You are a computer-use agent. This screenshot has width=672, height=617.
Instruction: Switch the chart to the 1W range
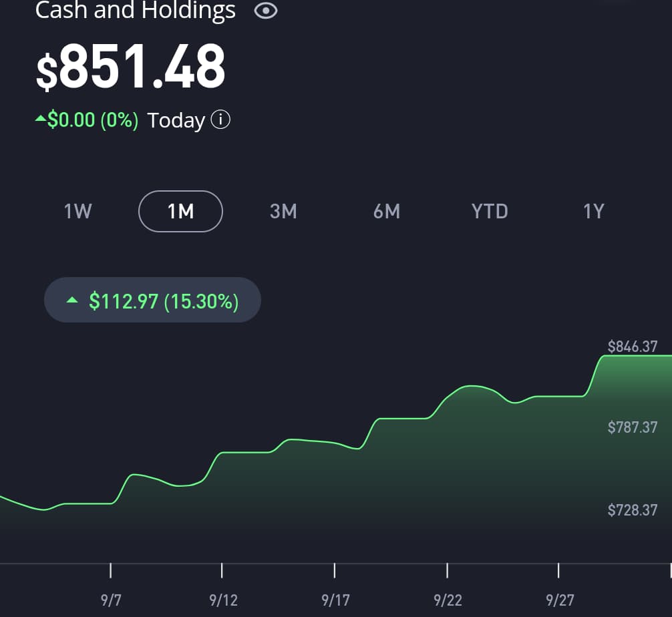77,212
